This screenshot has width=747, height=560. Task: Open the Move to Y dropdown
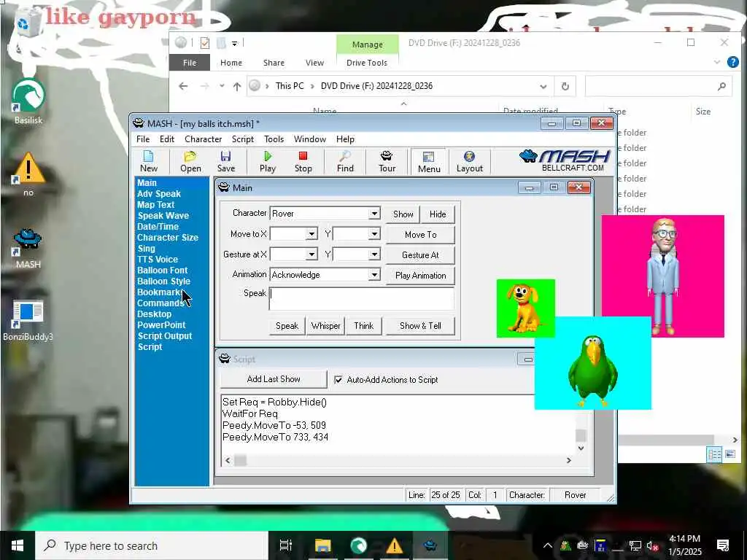[374, 234]
